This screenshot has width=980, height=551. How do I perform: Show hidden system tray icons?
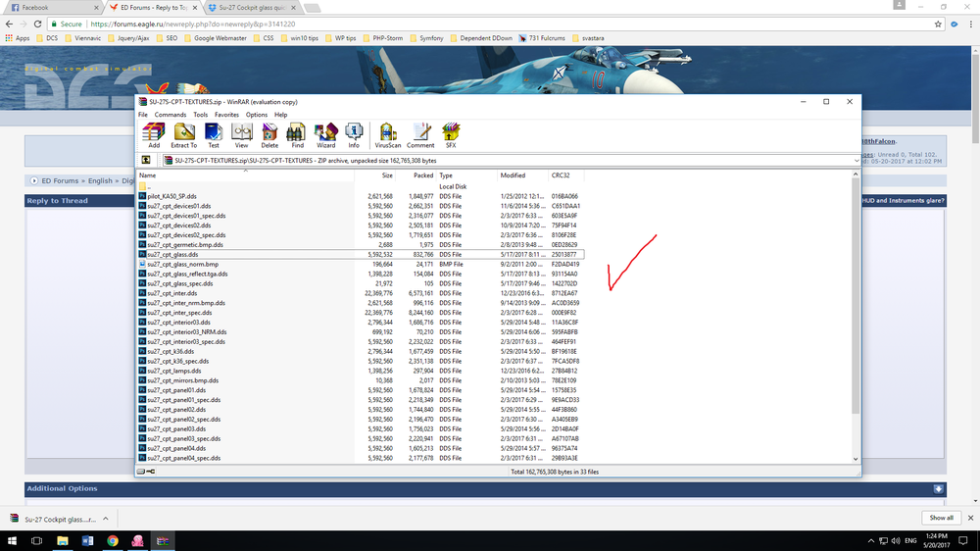click(x=870, y=541)
